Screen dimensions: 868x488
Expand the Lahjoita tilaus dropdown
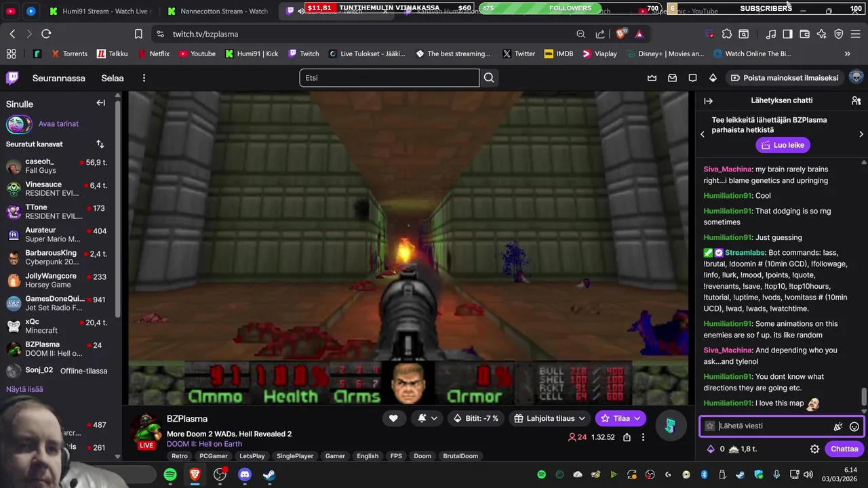[549, 418]
